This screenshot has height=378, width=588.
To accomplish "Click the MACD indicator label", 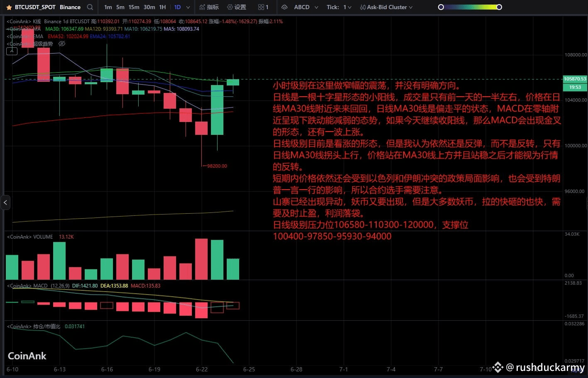I will (40, 286).
